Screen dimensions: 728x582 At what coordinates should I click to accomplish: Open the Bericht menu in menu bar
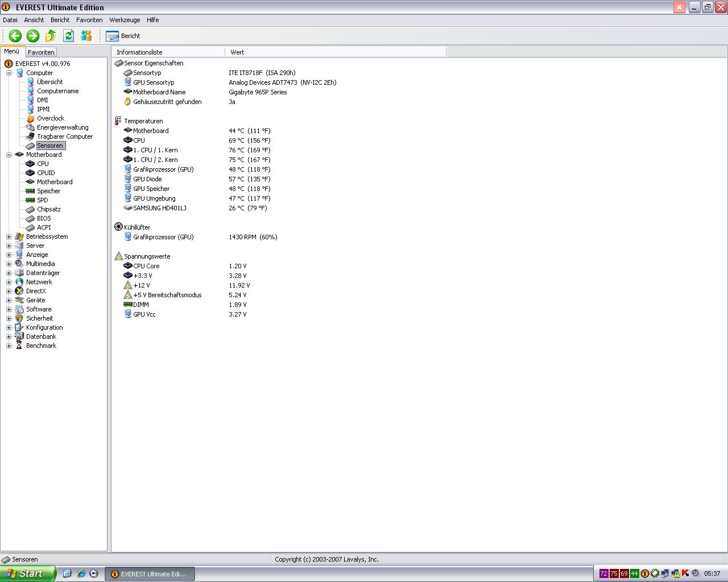[x=60, y=20]
